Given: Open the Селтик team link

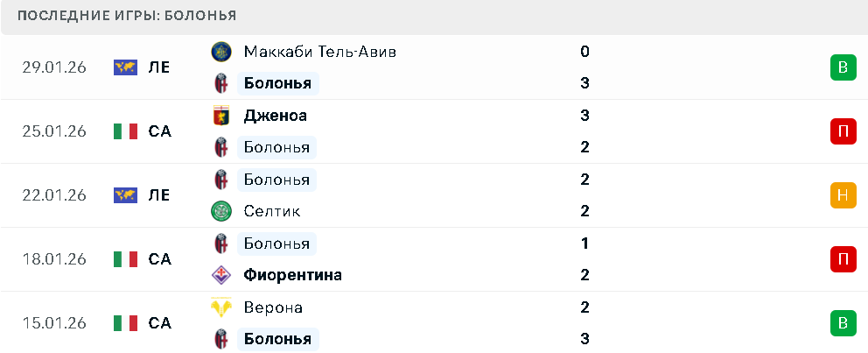Looking at the screenshot, I should [272, 211].
